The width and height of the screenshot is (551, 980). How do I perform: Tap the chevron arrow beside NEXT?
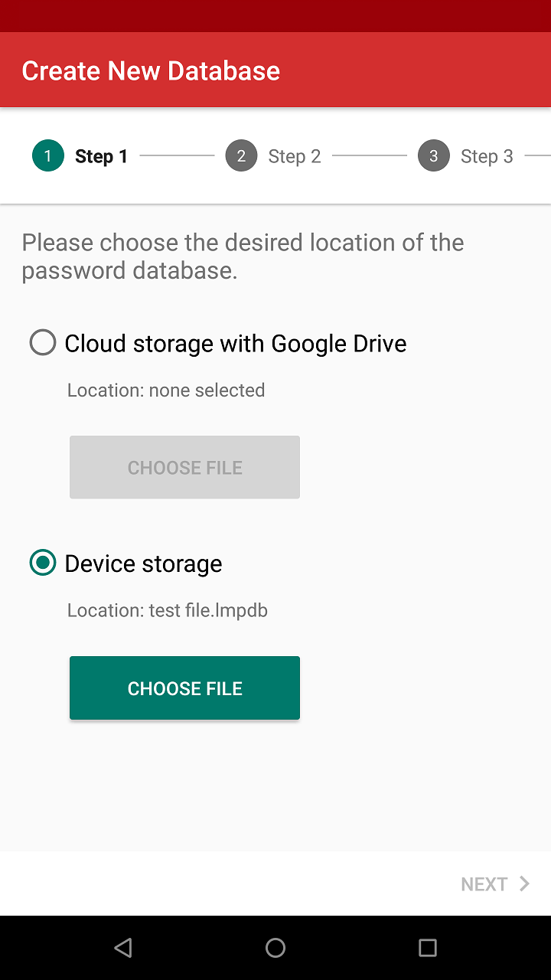[x=525, y=884]
